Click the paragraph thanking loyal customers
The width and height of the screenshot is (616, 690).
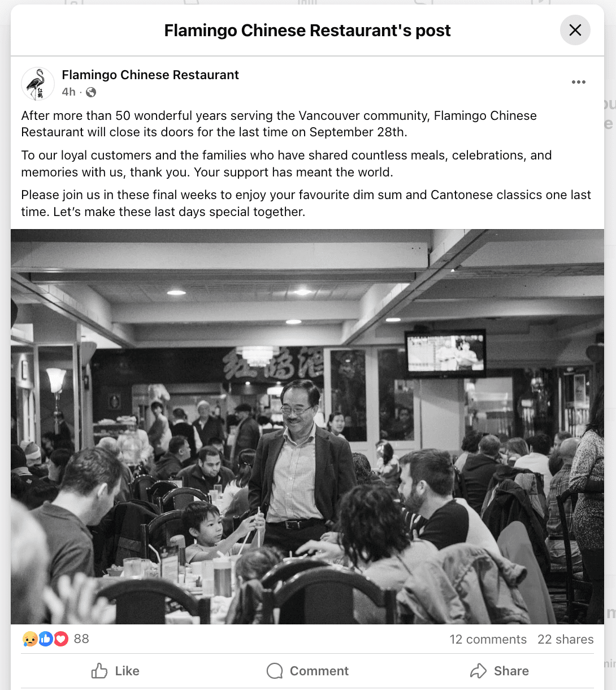pyautogui.click(x=287, y=163)
